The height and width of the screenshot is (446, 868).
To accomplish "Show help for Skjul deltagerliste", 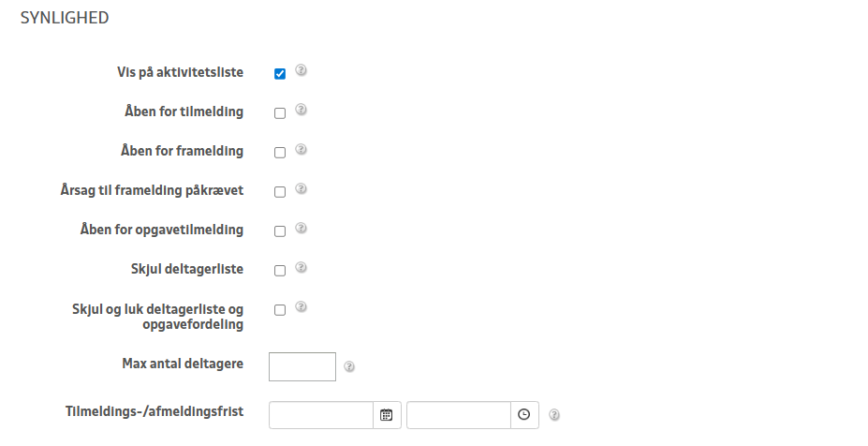I will coord(301,267).
